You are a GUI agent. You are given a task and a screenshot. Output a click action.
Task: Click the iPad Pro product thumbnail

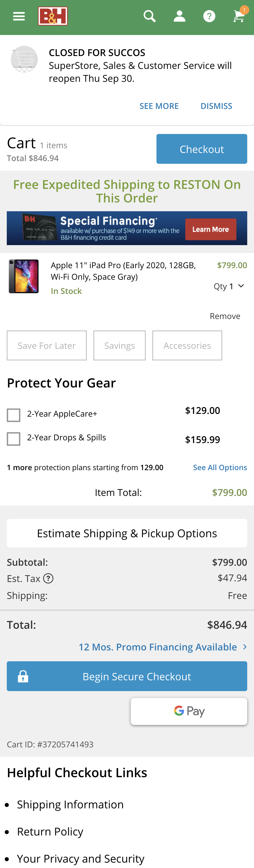(x=23, y=276)
